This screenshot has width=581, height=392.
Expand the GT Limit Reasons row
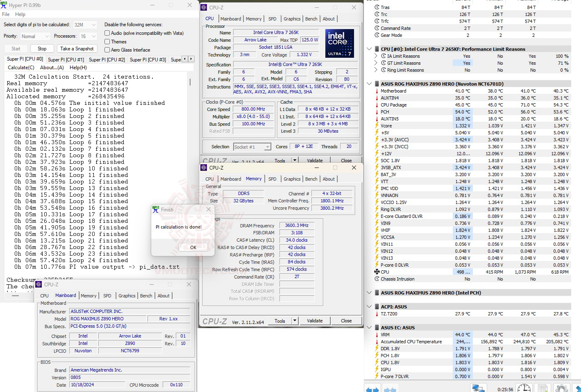(x=376, y=63)
